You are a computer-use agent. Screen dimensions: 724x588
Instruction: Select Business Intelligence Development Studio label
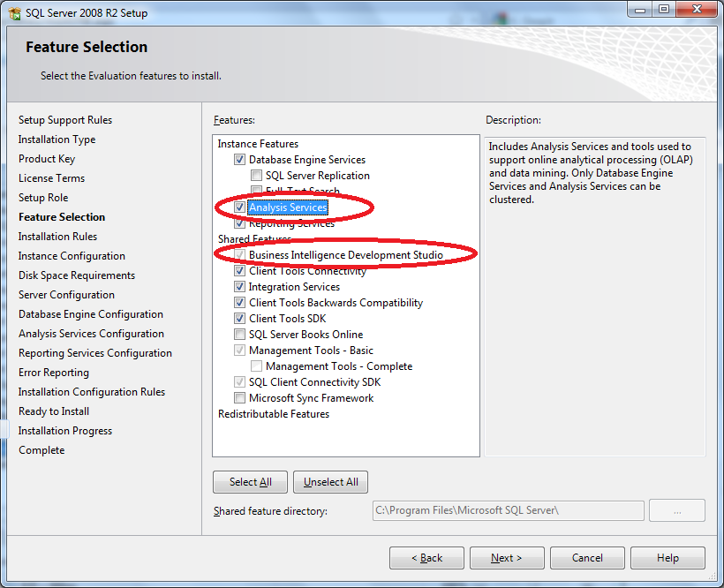coord(346,255)
